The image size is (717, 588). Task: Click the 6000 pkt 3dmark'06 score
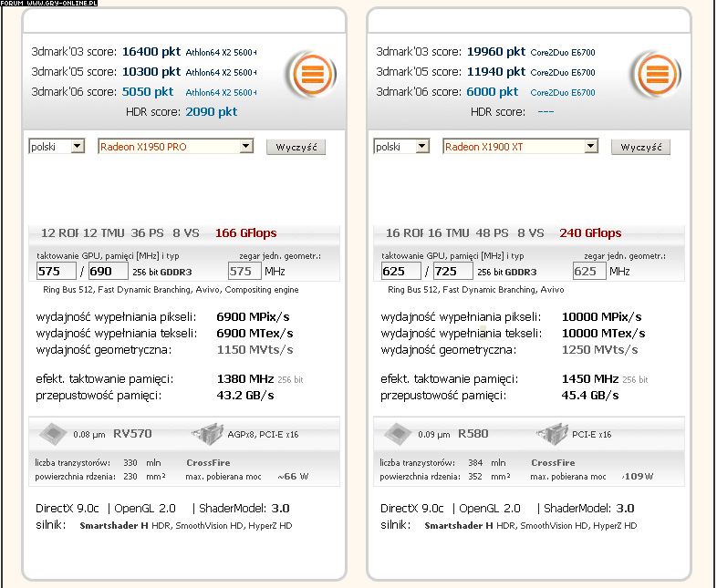(493, 92)
